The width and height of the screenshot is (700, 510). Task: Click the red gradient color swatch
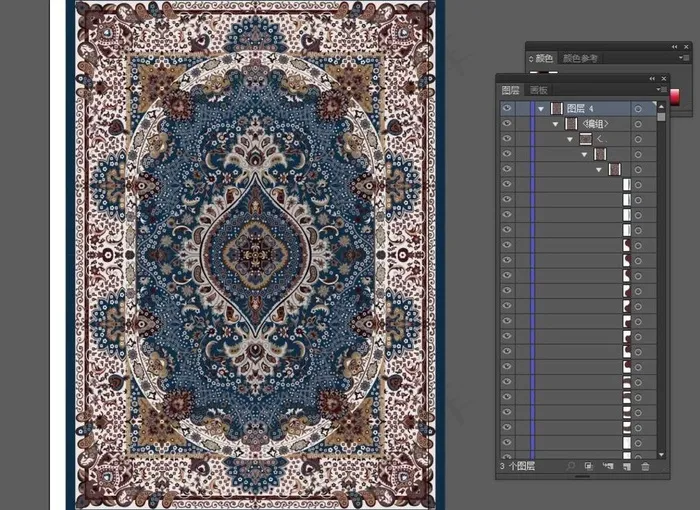point(676,95)
